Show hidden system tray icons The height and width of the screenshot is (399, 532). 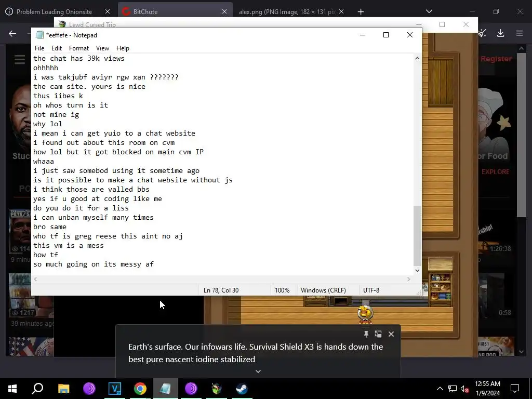(x=440, y=389)
